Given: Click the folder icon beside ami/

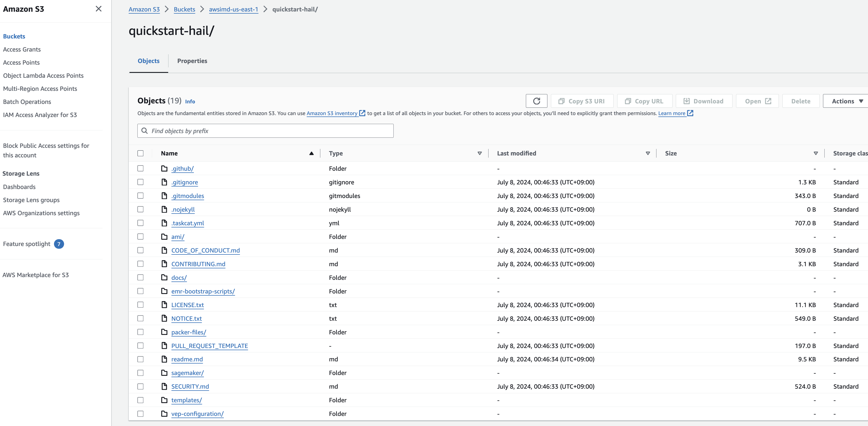Looking at the screenshot, I should coord(164,237).
